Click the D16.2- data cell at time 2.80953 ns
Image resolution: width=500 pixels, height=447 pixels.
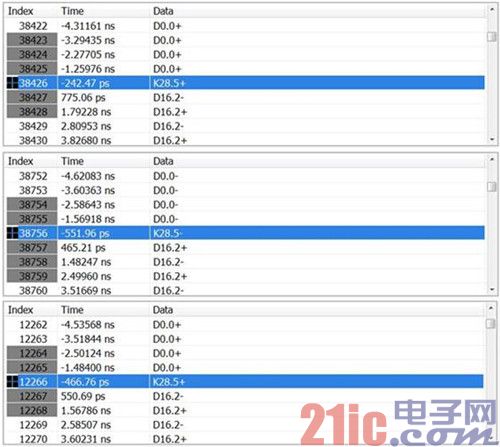(x=168, y=126)
